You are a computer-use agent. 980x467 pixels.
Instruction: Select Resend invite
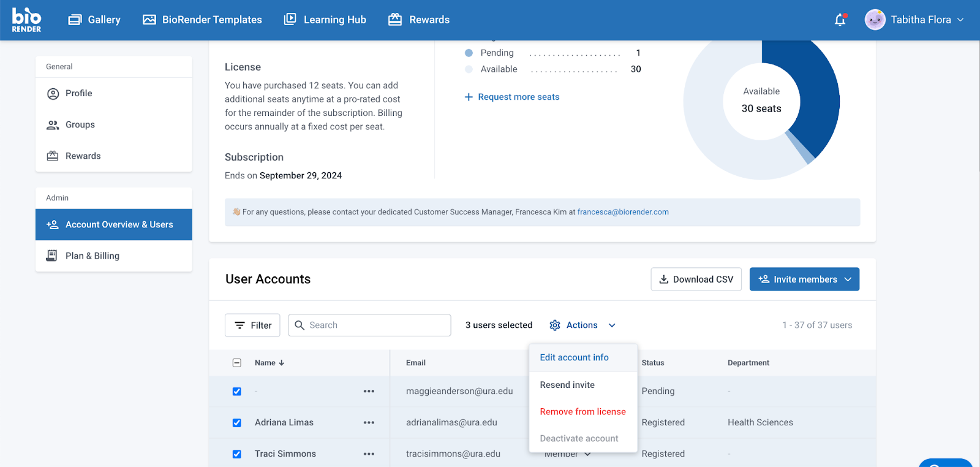(x=583, y=385)
